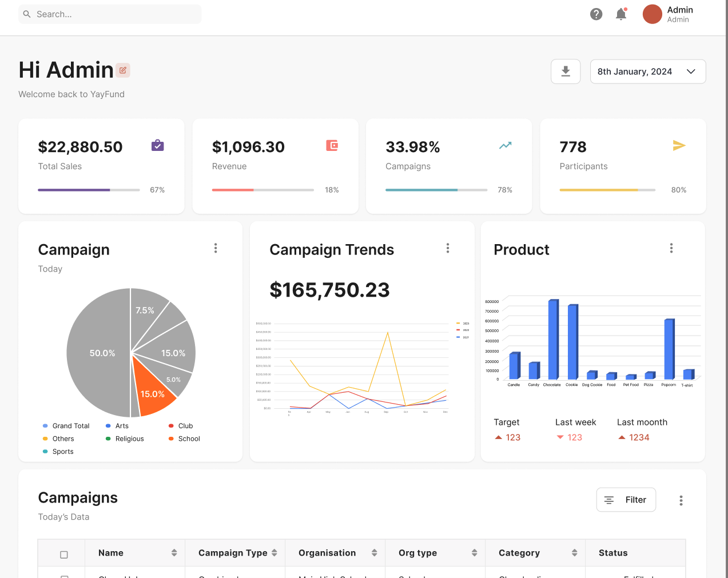Sort by the Name column
The height and width of the screenshot is (578, 728).
(x=174, y=553)
